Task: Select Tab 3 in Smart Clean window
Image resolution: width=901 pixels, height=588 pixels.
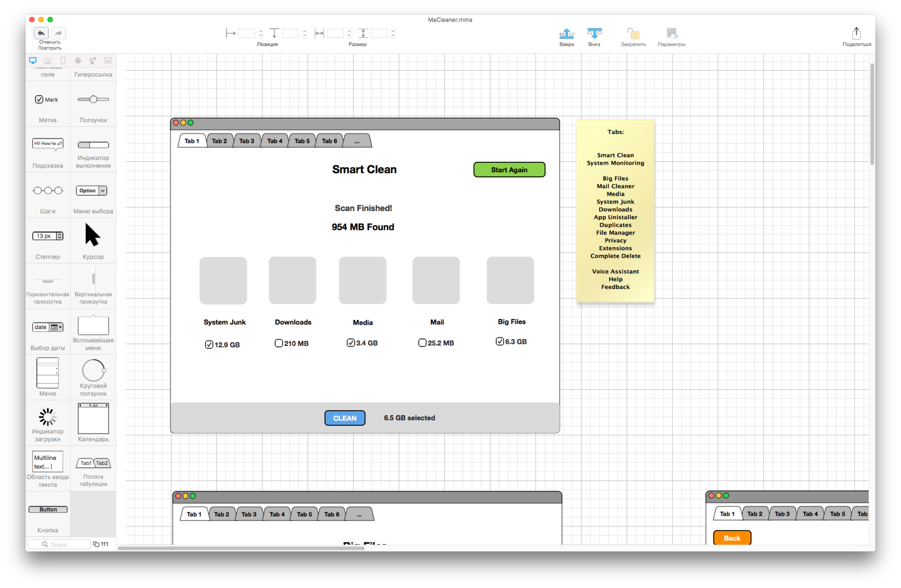Action: pos(247,141)
